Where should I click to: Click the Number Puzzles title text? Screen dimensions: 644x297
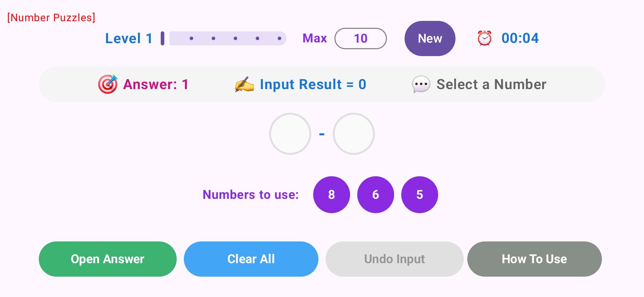[51, 18]
